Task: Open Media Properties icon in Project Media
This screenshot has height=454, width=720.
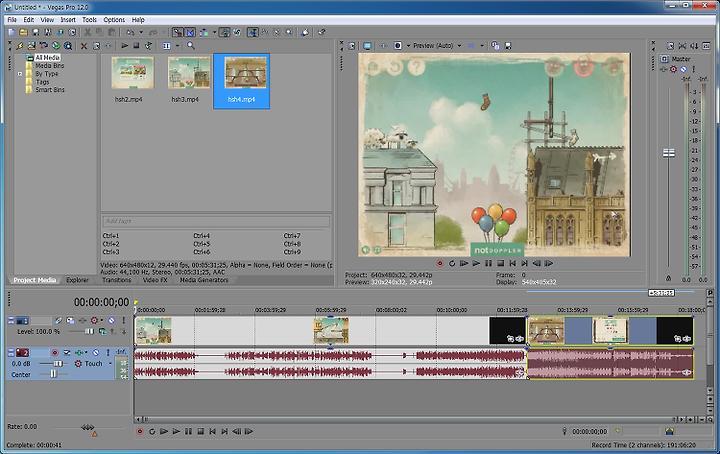Action: coord(96,45)
